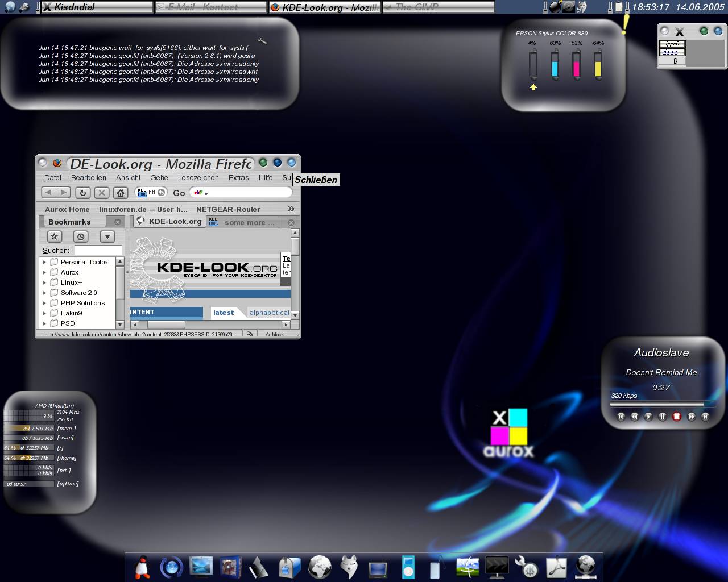The height and width of the screenshot is (582, 728).
Task: Expand the Linux+ bookmarks folder
Action: 44,282
